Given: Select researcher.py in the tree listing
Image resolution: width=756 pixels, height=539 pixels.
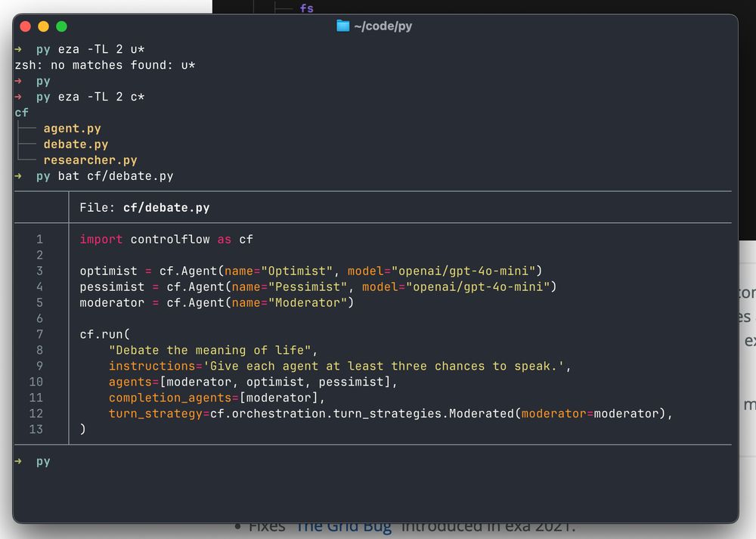Looking at the screenshot, I should (90, 160).
